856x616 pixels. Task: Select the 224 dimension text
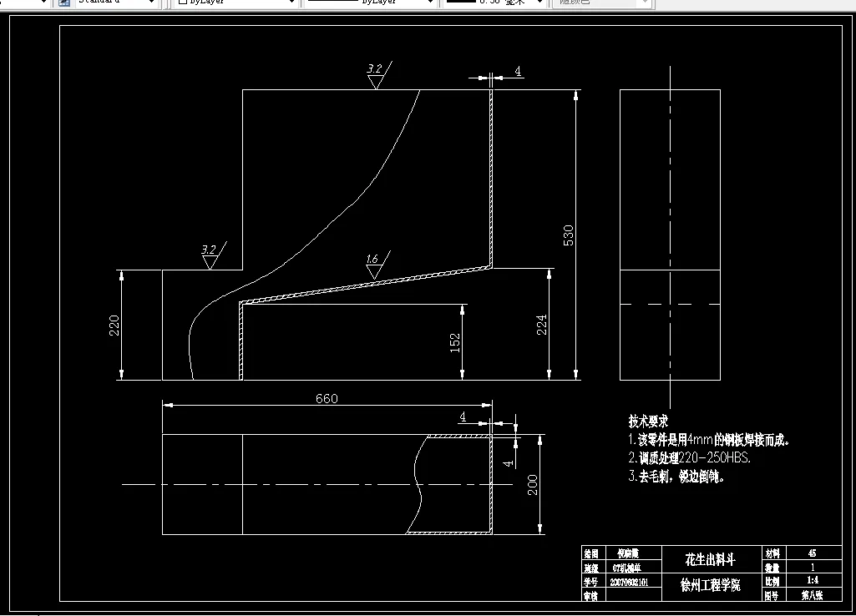541,325
